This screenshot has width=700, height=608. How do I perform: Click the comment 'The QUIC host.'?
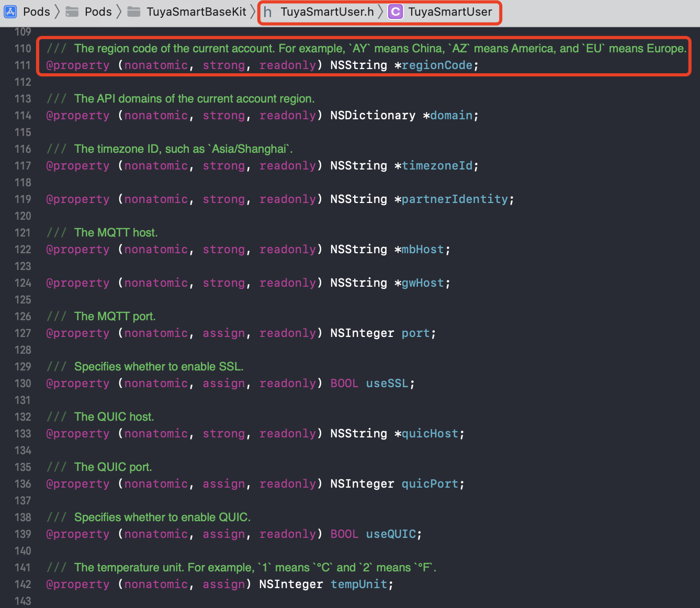click(x=114, y=416)
